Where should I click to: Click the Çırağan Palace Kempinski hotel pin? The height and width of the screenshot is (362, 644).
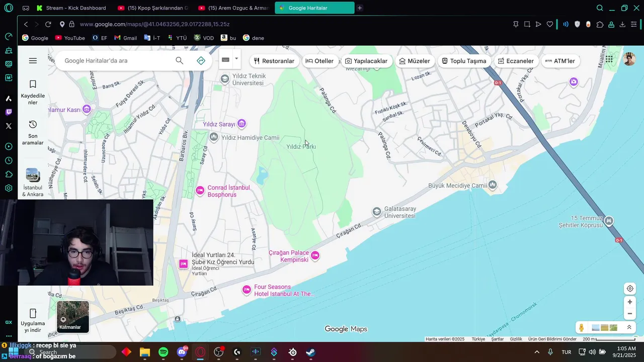click(x=315, y=256)
